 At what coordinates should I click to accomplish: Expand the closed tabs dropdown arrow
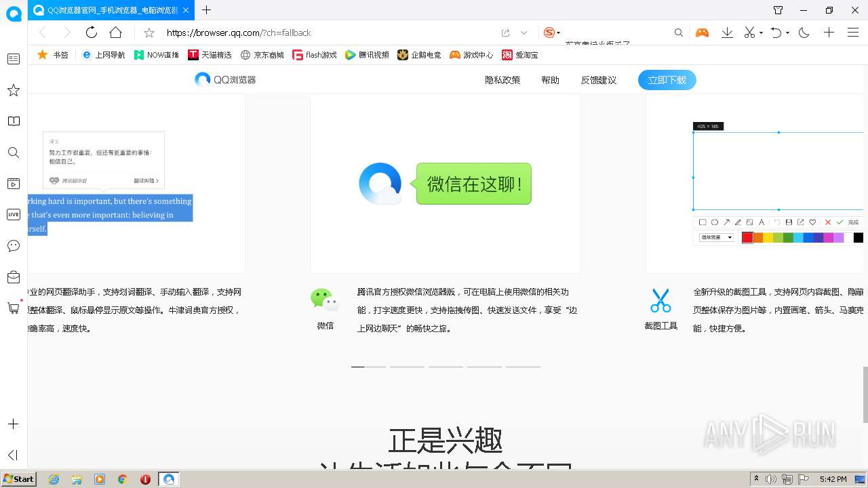pyautogui.click(x=788, y=33)
